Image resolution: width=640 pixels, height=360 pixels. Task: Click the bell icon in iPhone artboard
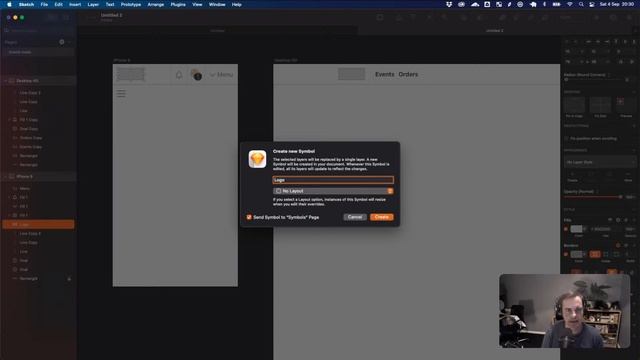[179, 75]
